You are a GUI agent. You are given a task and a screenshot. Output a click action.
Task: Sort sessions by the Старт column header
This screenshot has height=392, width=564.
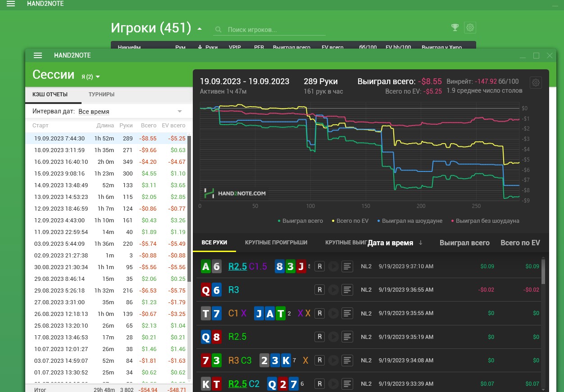click(41, 126)
